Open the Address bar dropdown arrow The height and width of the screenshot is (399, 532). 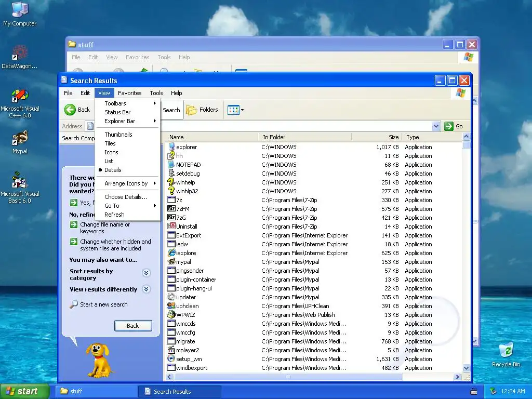[436, 126]
